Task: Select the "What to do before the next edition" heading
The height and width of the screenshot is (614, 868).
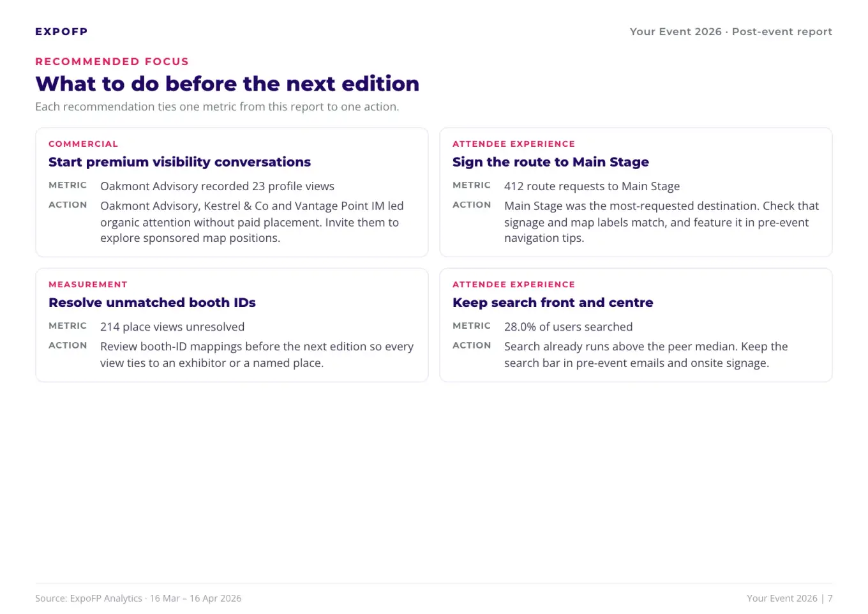Action: (227, 84)
